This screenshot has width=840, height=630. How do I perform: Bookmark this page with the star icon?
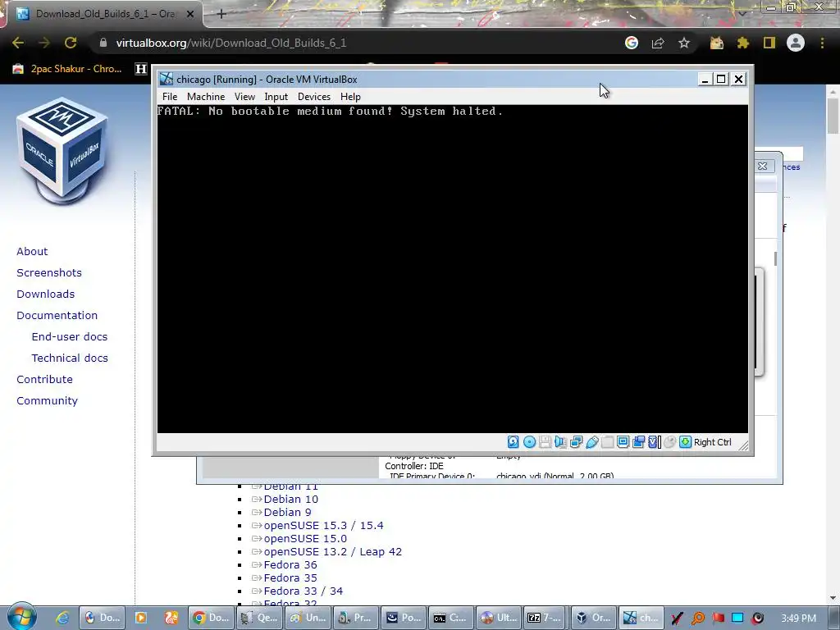click(684, 43)
